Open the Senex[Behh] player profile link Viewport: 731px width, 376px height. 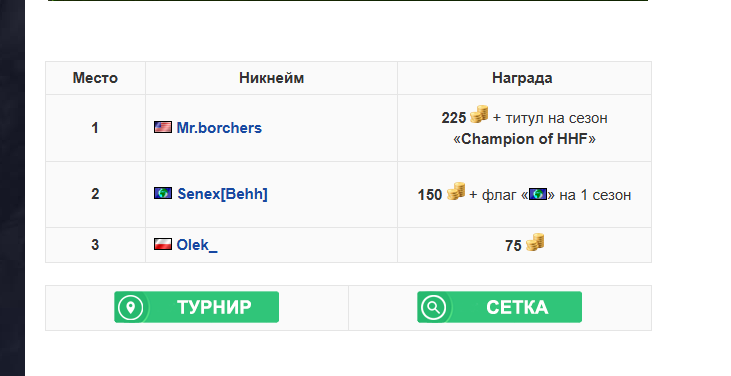pyautogui.click(x=222, y=194)
